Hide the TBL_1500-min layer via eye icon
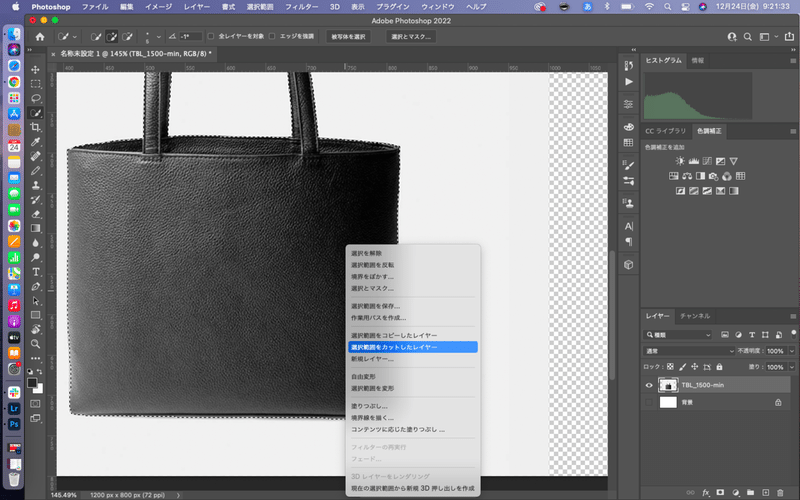Image resolution: width=800 pixels, height=500 pixels. 649,385
